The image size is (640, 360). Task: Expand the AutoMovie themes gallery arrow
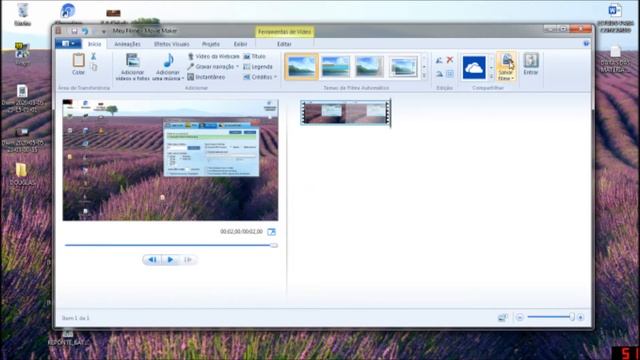[x=424, y=76]
